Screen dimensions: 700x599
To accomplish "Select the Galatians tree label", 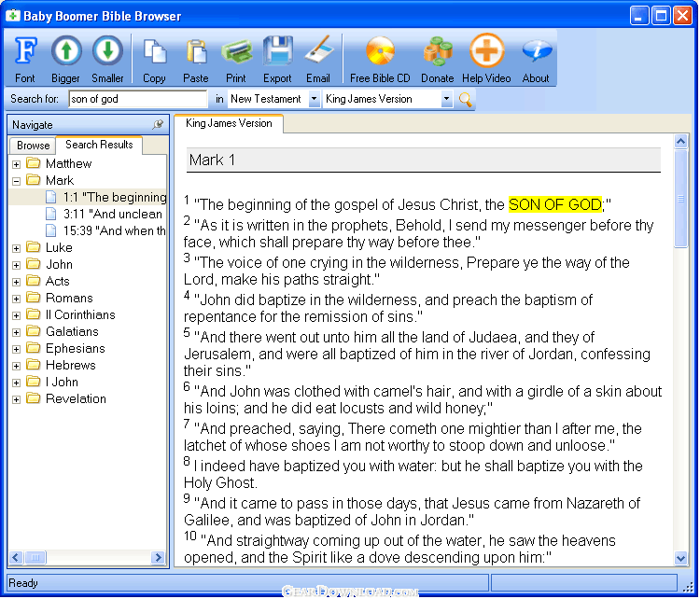I will pyautogui.click(x=72, y=331).
